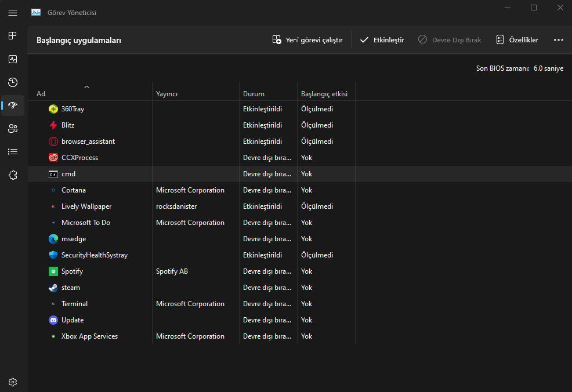Toggle the sort arrow above Ad

(x=86, y=87)
